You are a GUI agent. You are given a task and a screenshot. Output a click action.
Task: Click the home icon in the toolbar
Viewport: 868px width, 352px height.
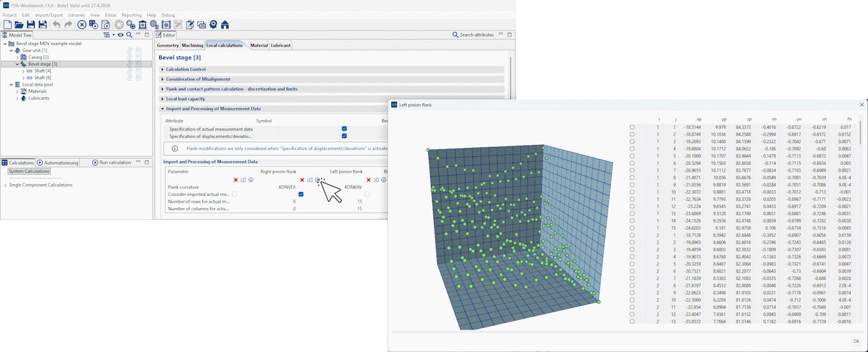(225, 25)
